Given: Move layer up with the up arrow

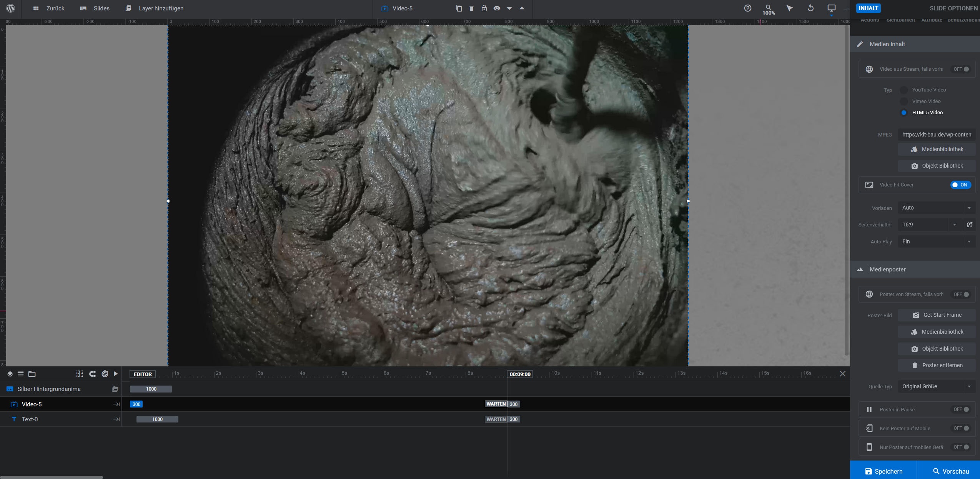Looking at the screenshot, I should tap(522, 8).
